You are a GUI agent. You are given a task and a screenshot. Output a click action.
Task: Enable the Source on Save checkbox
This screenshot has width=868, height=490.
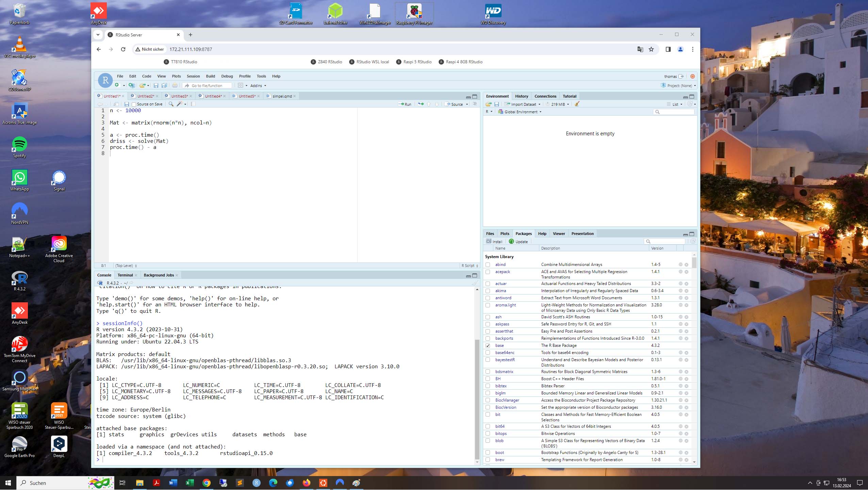[x=134, y=104]
